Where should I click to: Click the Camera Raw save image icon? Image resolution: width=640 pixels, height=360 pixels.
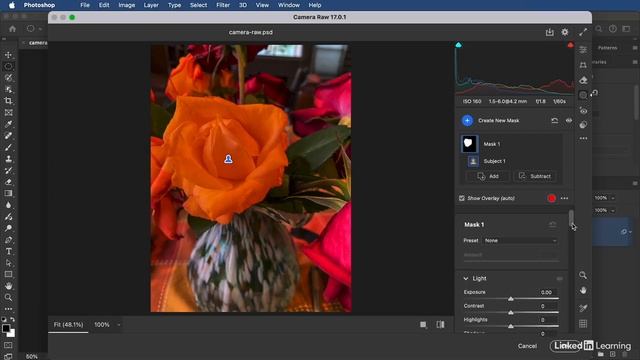(x=549, y=32)
